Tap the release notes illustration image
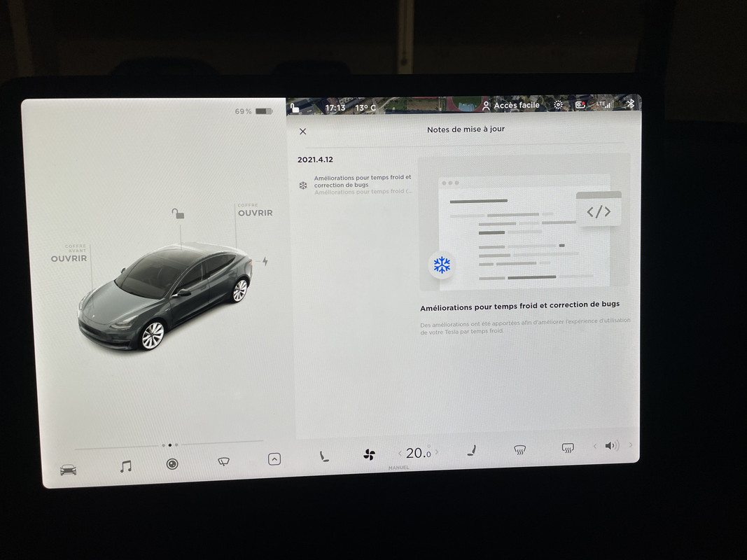This screenshot has height=560, width=747. pyautogui.click(x=524, y=223)
